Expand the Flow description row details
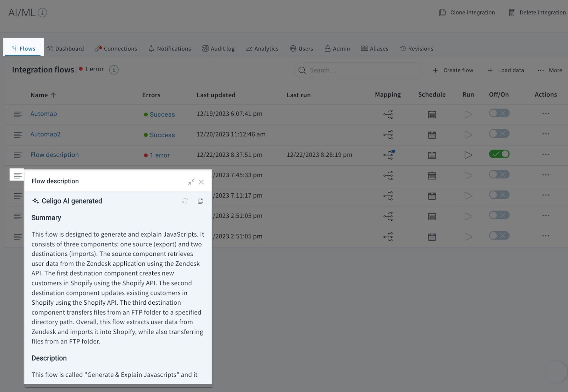568x392 pixels. [x=18, y=155]
